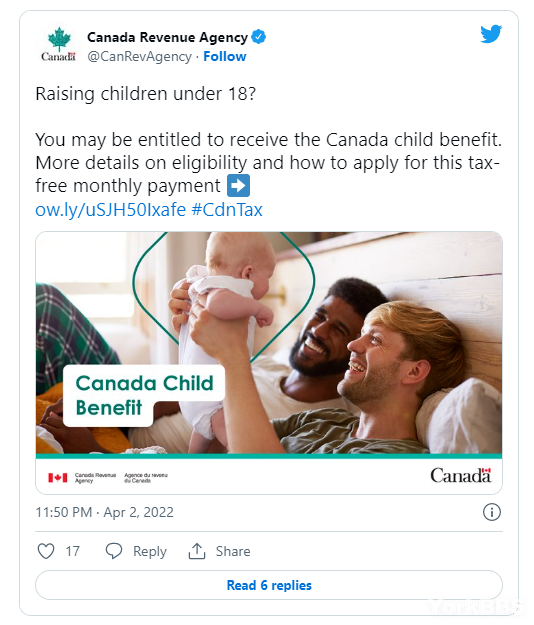Viewport: 534px width, 625px height.
Task: Click the Twitter bird logo
Action: coord(491,34)
